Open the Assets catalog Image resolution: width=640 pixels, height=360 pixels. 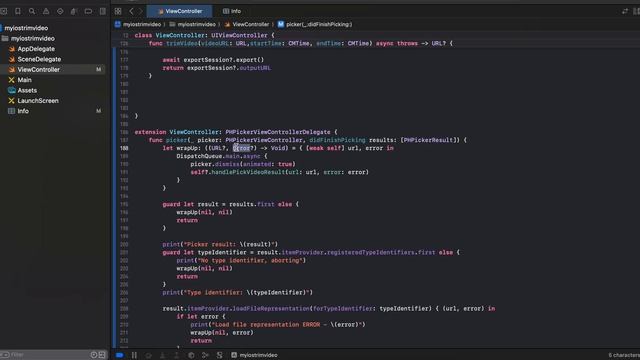point(27,90)
